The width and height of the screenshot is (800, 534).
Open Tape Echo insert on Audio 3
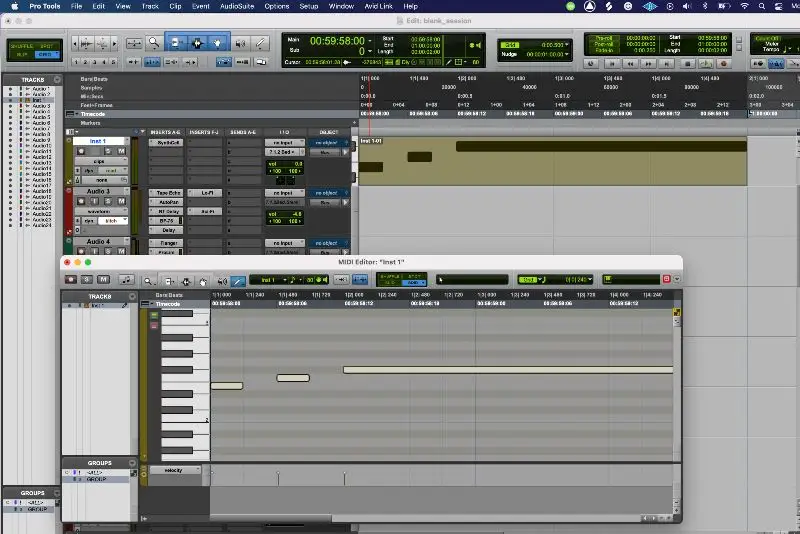(x=166, y=193)
